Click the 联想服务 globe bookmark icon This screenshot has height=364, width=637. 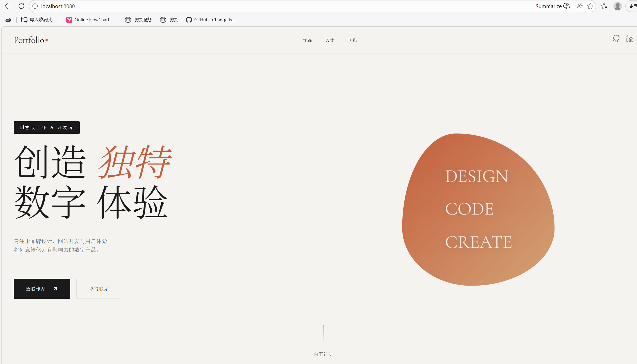(x=128, y=20)
